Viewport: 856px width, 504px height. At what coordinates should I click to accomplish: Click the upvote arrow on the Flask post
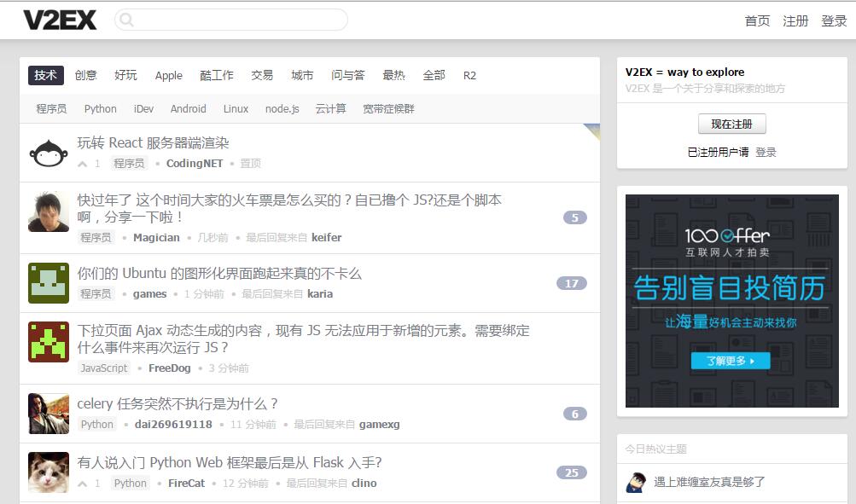pos(83,484)
